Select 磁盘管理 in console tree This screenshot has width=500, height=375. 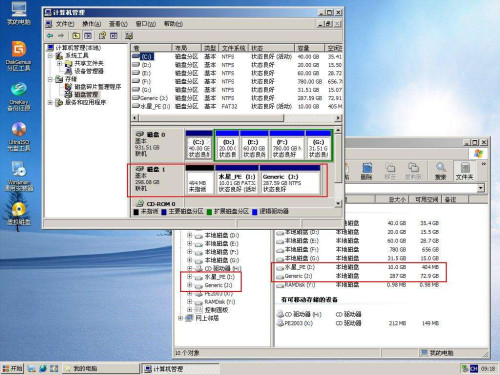[86, 95]
